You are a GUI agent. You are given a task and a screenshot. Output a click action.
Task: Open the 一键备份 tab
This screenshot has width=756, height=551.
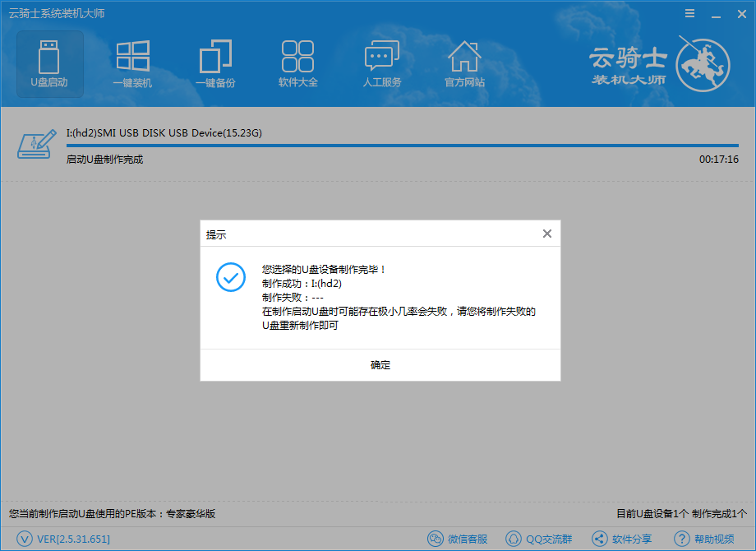click(215, 64)
